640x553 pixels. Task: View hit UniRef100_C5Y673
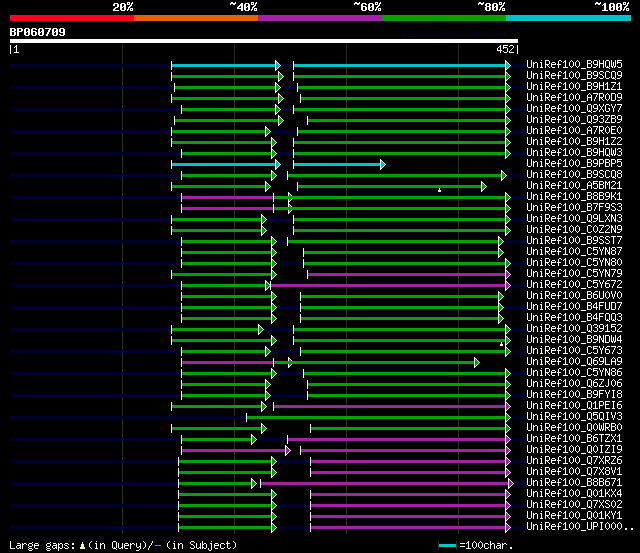coord(574,351)
